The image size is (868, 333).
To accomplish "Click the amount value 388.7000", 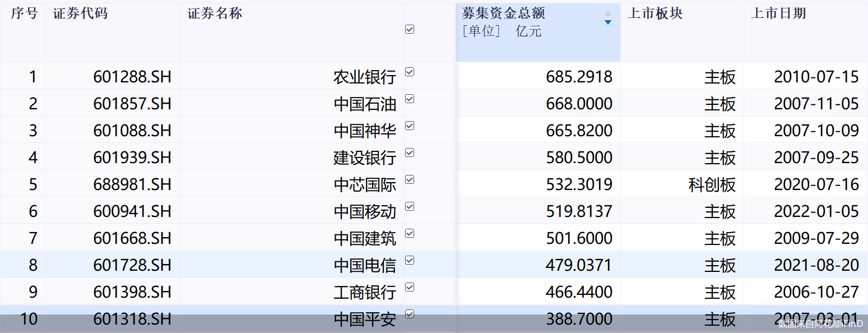I will click(x=579, y=319).
